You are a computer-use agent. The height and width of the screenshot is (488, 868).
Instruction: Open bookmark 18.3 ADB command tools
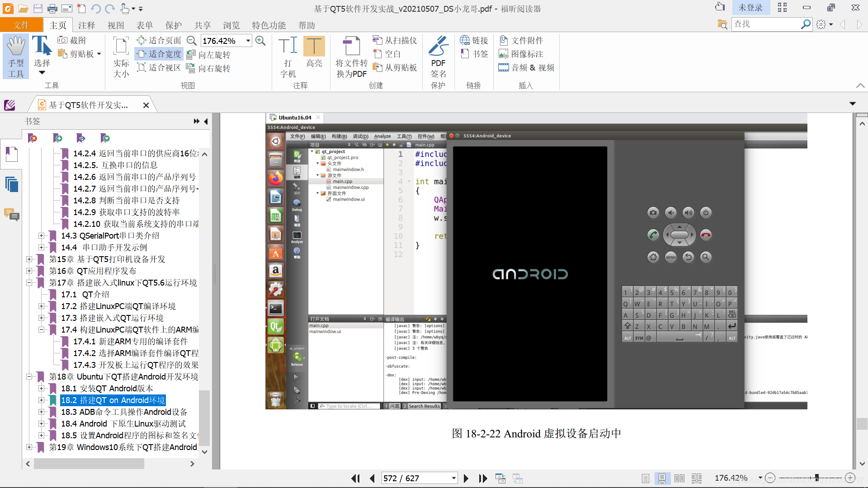click(x=124, y=412)
